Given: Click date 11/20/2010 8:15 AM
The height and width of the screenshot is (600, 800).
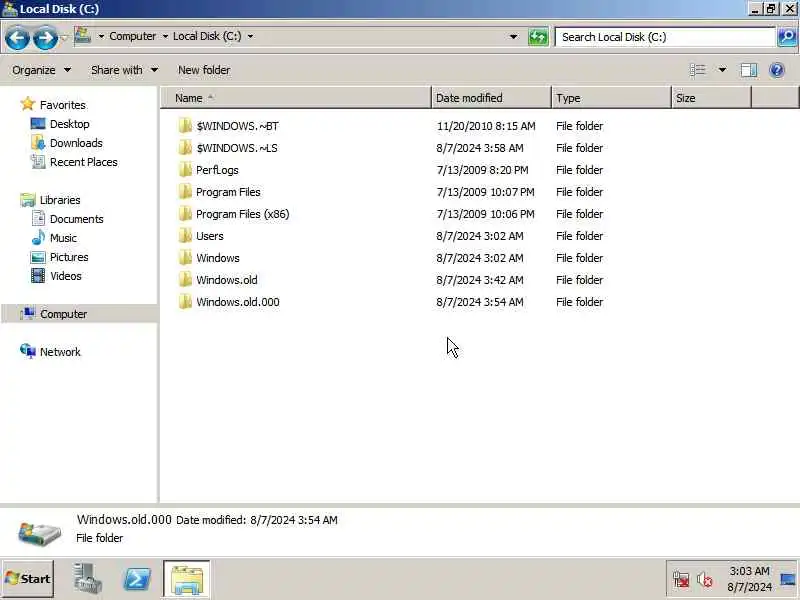Looking at the screenshot, I should pos(486,126).
